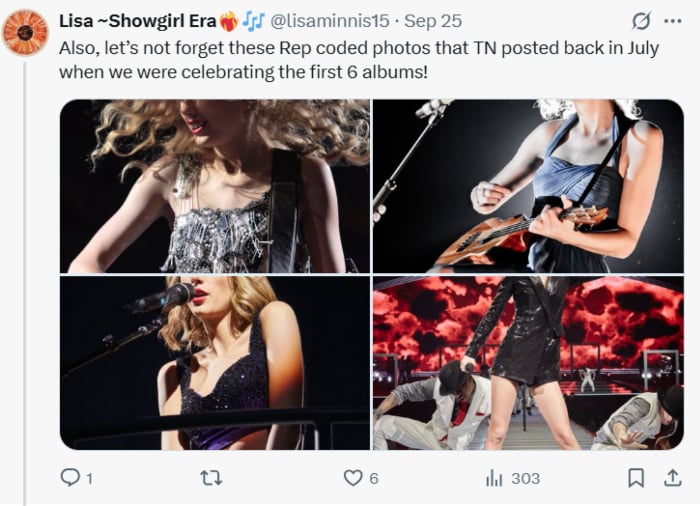Open the bottom-right red backdrop stage photo

[528, 363]
